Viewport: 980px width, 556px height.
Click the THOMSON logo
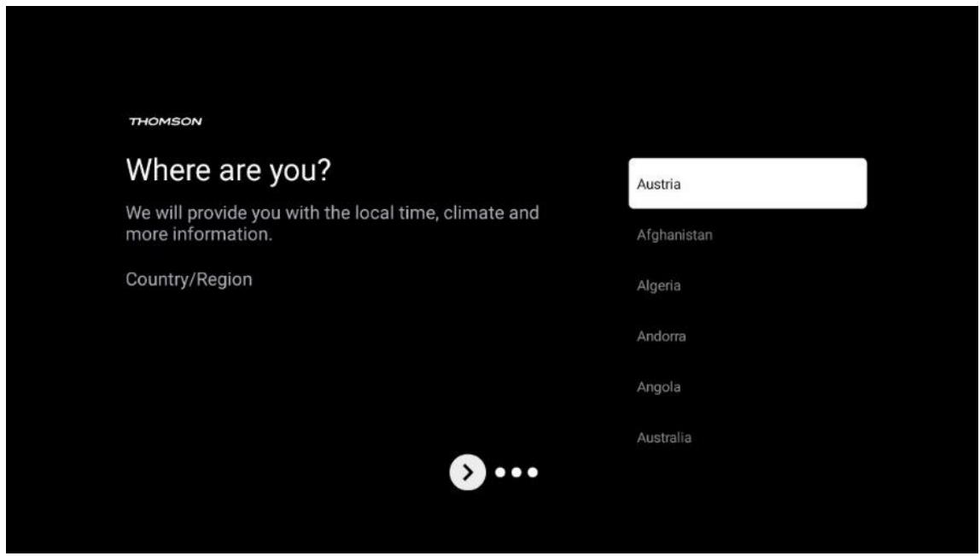pos(165,121)
